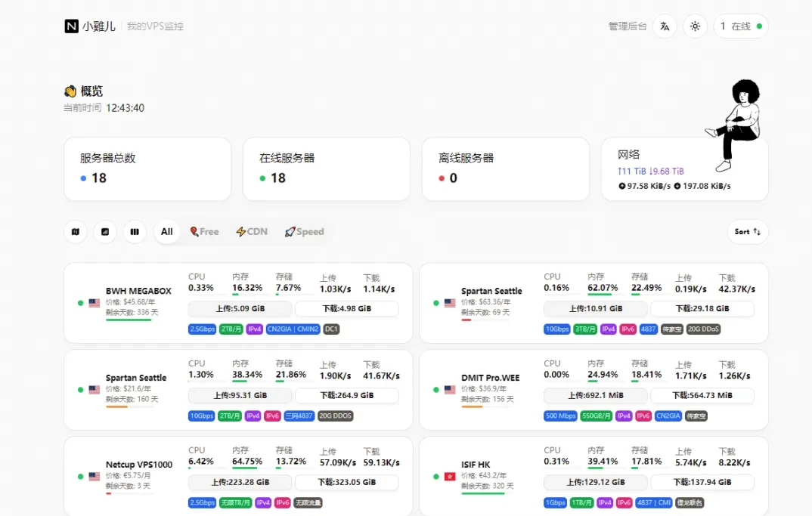Click the 无限TB/月 tag on Netcup VPS1000
Viewport: 812px width, 516px height.
(x=236, y=502)
